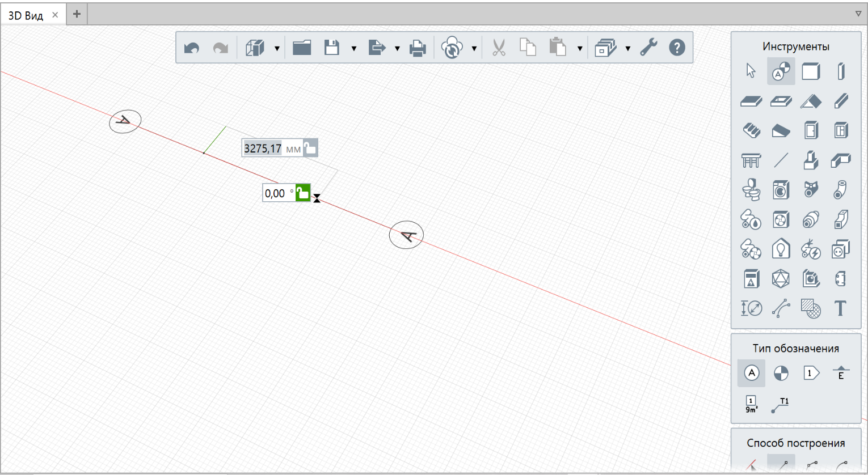
Task: Open settings with the wrench icon
Action: (648, 48)
